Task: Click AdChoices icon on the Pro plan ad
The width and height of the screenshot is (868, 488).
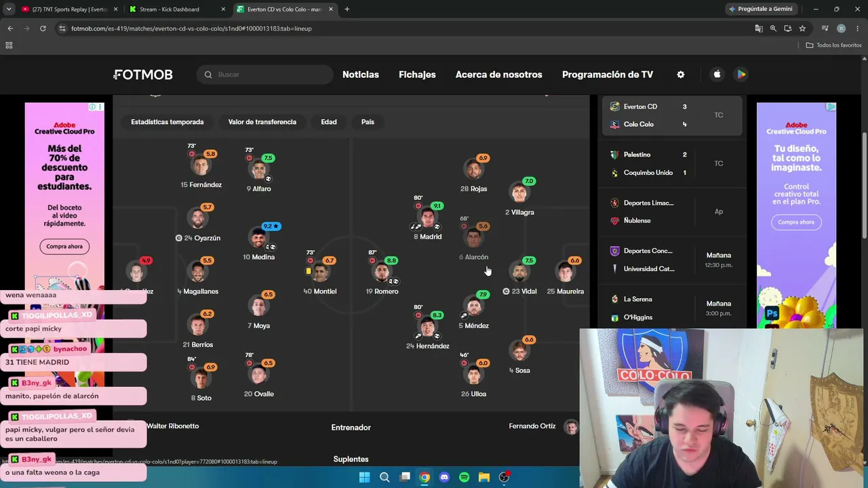Action: click(832, 107)
